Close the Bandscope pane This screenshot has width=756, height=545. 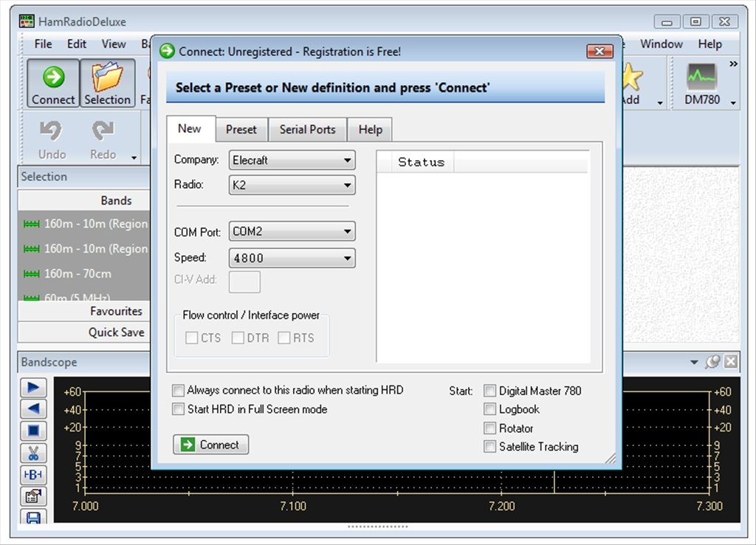(731, 362)
